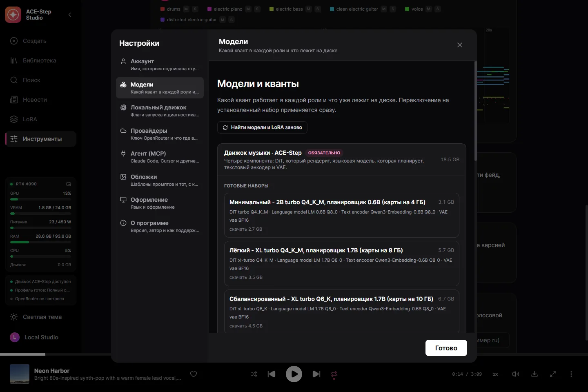
Task: Mute the voice stem
Action: click(x=429, y=9)
